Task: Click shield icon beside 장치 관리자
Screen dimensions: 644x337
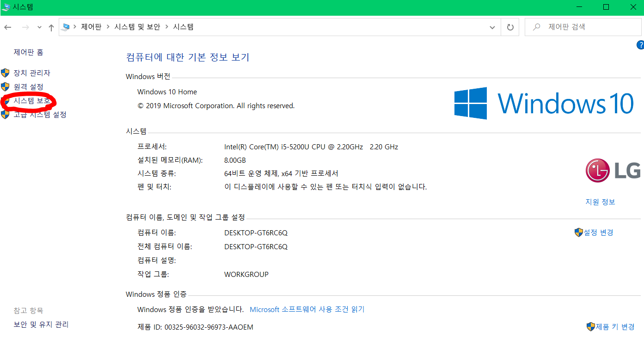Action: click(x=5, y=73)
